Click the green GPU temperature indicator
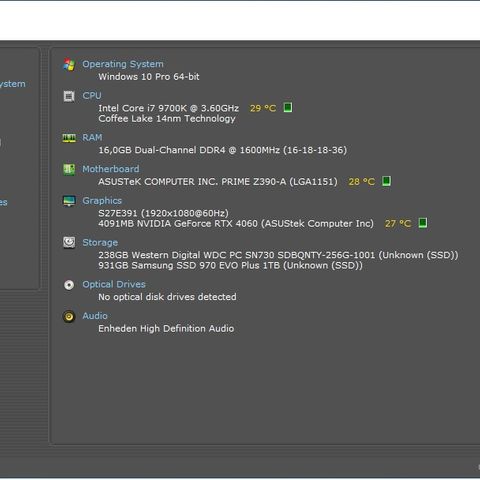 (x=423, y=223)
